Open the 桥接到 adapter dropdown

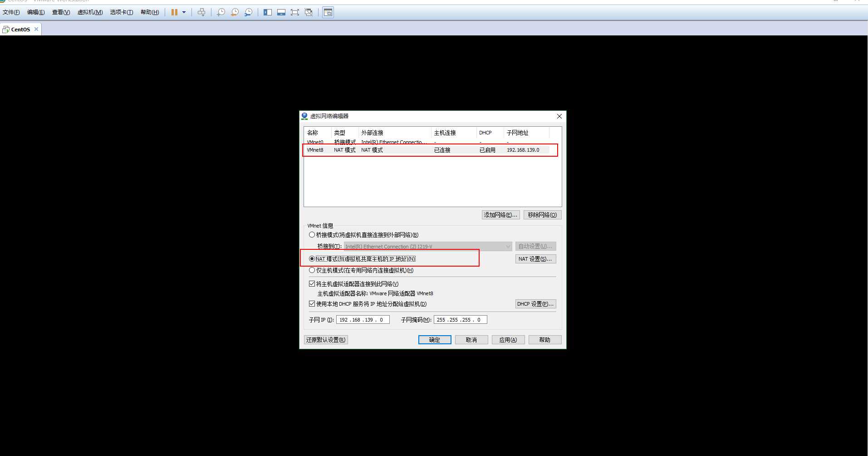coord(428,247)
